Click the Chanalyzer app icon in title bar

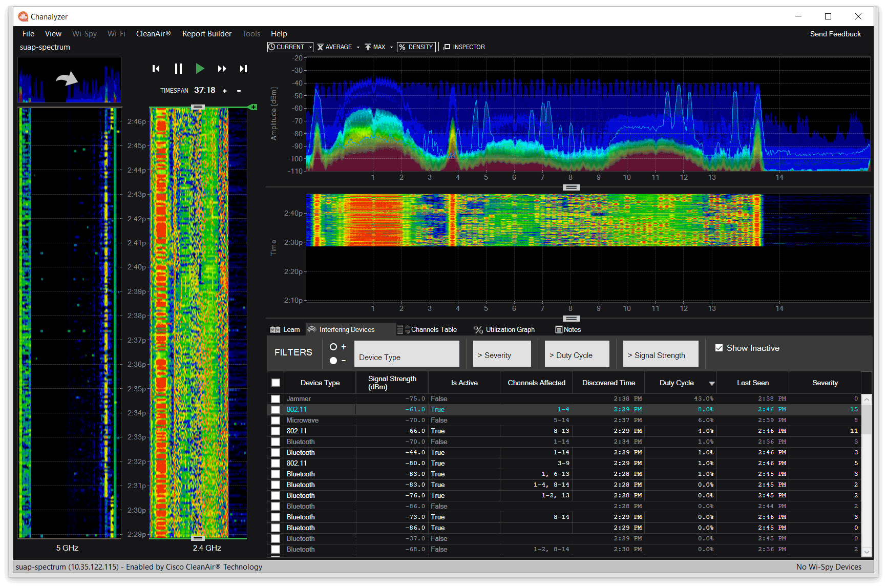coord(23,16)
